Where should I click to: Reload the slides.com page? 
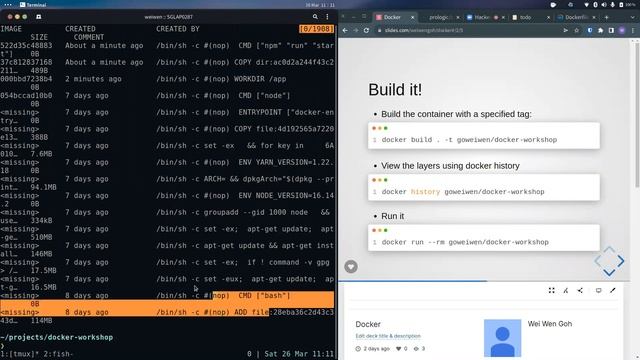(x=367, y=30)
